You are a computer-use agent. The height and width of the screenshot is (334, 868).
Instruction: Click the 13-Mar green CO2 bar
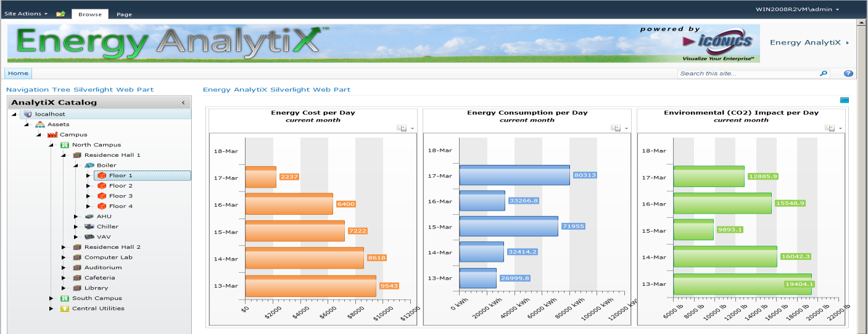pos(742,285)
